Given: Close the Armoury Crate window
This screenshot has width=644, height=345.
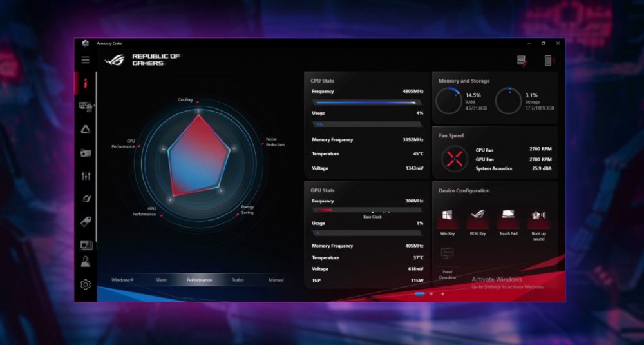Looking at the screenshot, I should tap(558, 43).
